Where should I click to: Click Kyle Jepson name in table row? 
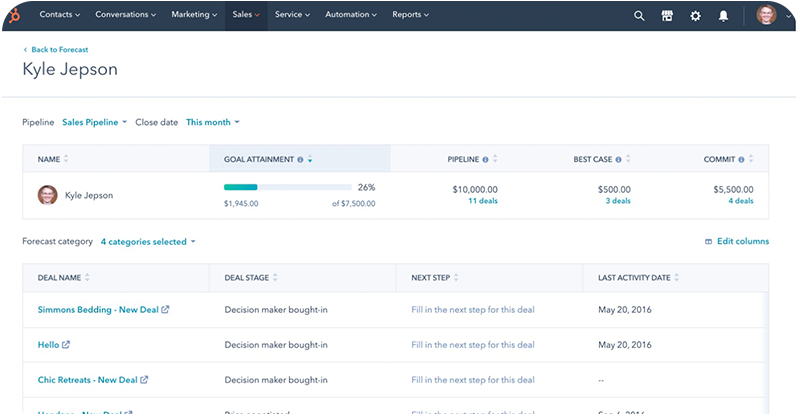coord(89,195)
